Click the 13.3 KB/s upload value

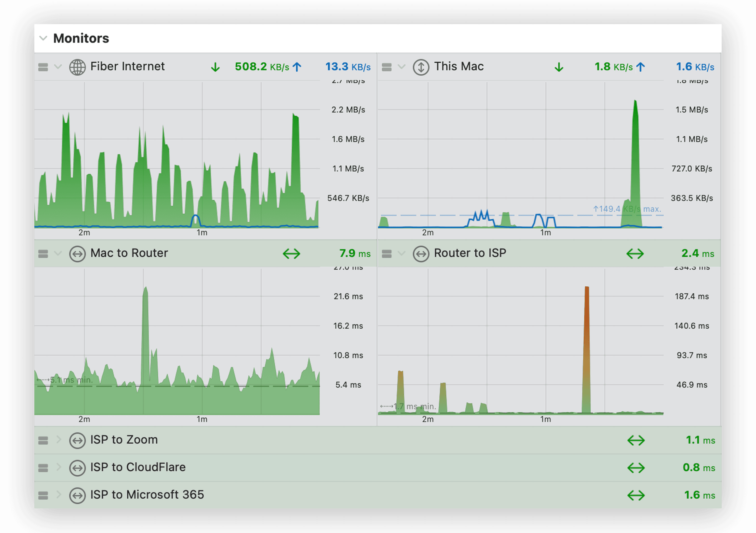[x=348, y=67]
